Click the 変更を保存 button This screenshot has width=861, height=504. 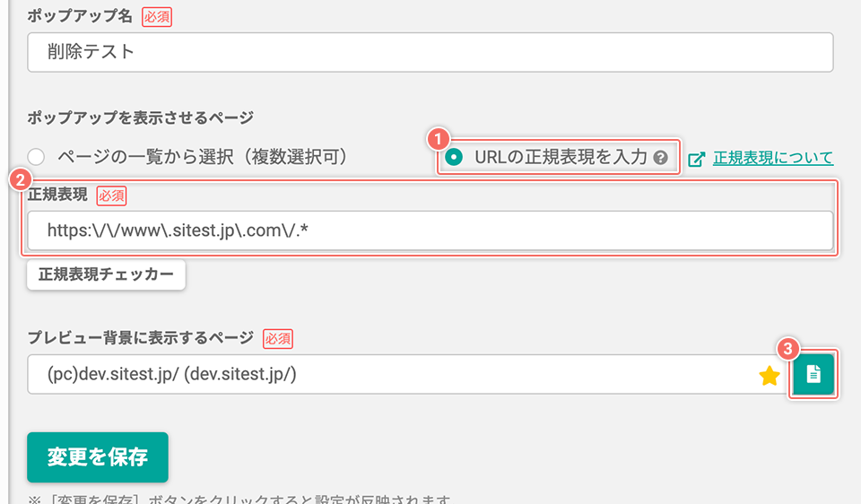98,457
